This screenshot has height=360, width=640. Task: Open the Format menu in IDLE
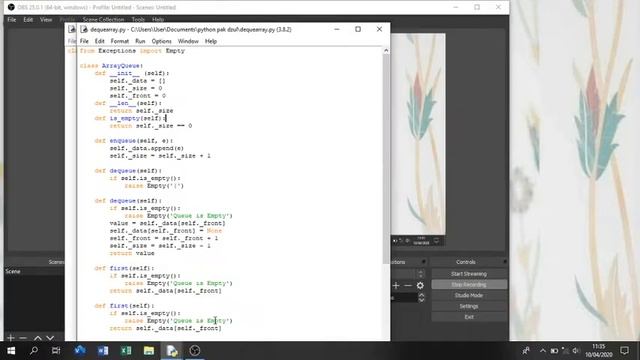pyautogui.click(x=120, y=41)
